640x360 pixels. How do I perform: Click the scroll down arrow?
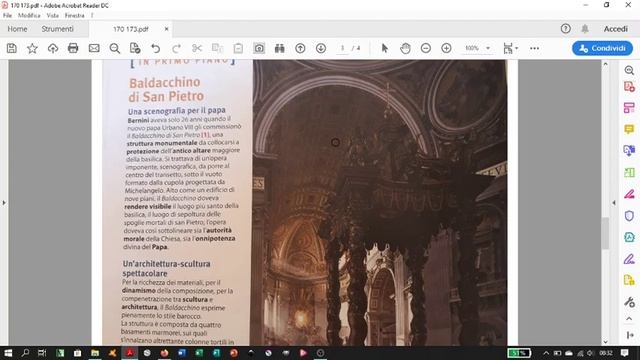tap(605, 342)
